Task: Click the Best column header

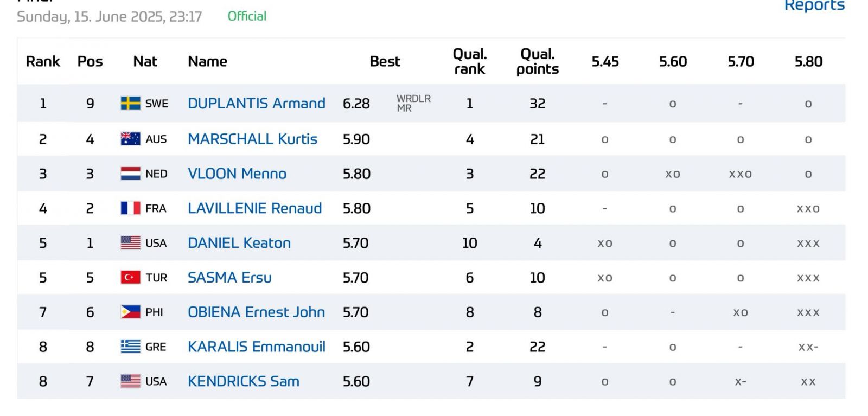Action: click(385, 61)
